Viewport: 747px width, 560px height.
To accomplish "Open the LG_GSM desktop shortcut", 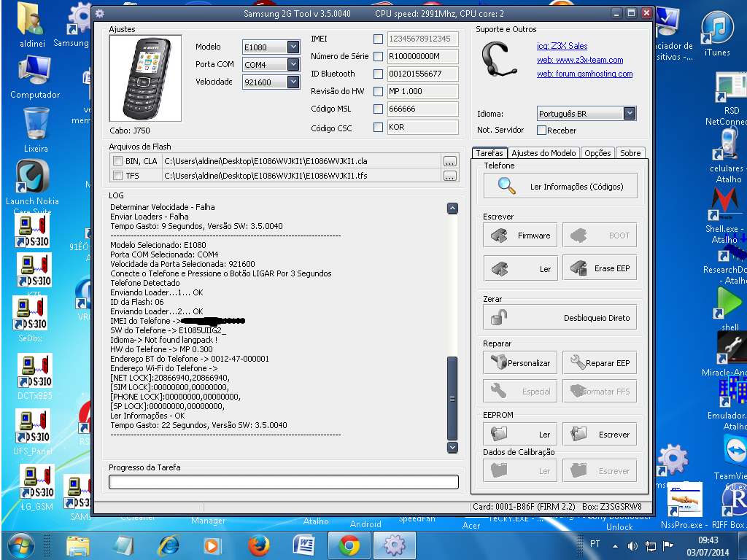I will point(36,486).
